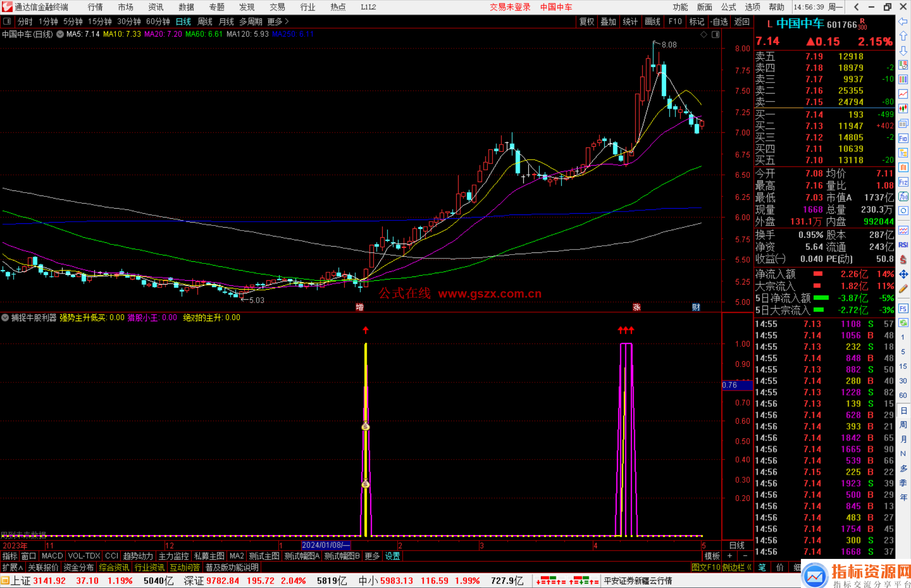Click the 5日净流入额 green bar
Viewport: 911px width, 588px height.
(821, 298)
